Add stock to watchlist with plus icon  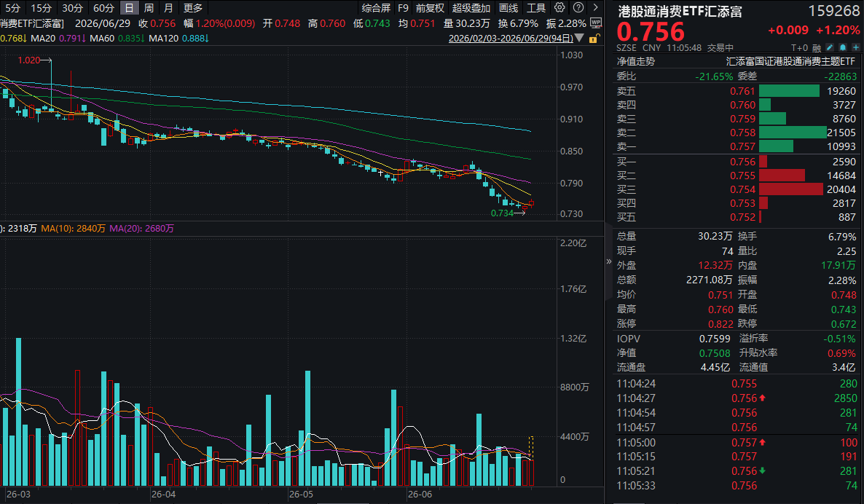tap(855, 48)
